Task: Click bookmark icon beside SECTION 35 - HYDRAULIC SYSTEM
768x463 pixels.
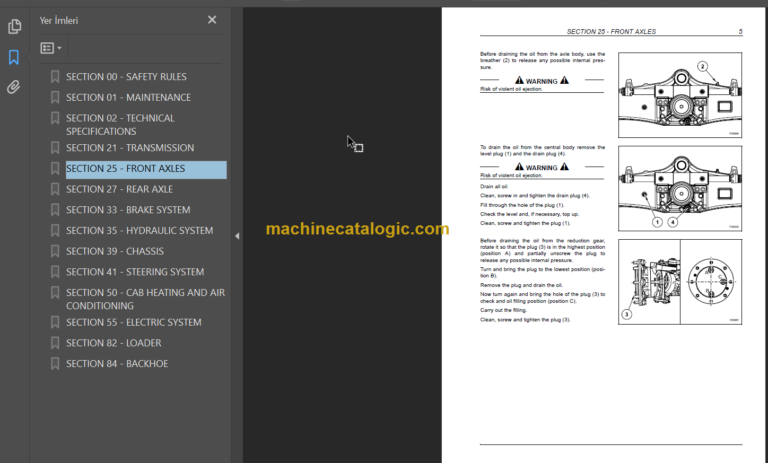Action: point(55,231)
